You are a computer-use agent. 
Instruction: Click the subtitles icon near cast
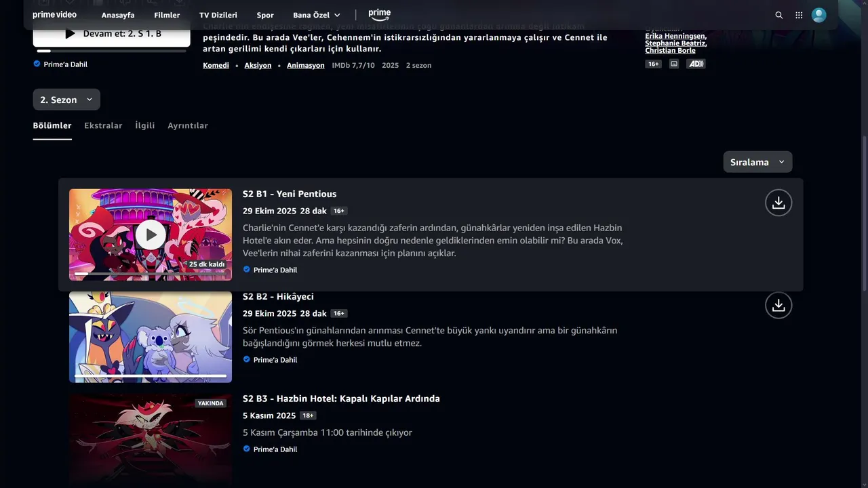673,64
